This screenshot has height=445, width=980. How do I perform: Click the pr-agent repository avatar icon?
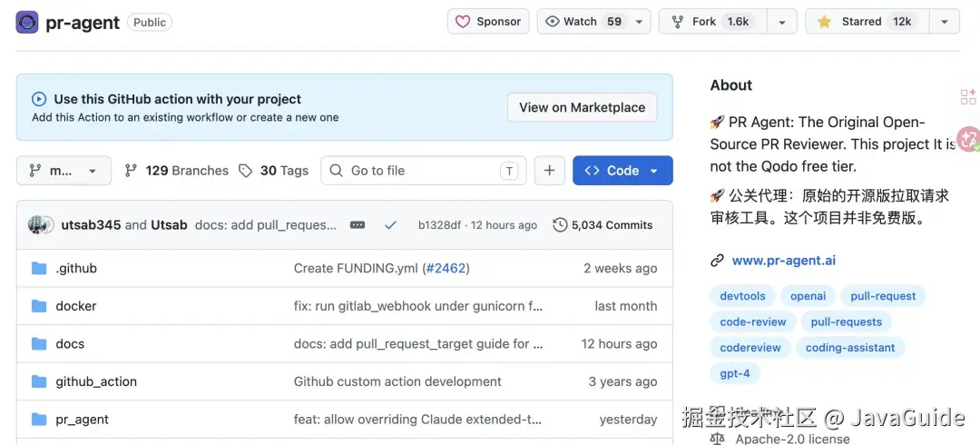[27, 23]
